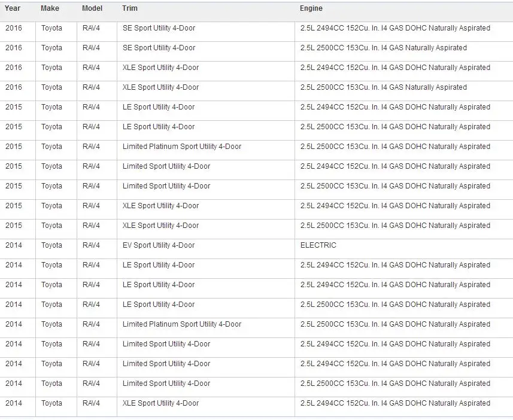Click the Make column header
This screenshot has height=420, width=513.
click(x=50, y=8)
